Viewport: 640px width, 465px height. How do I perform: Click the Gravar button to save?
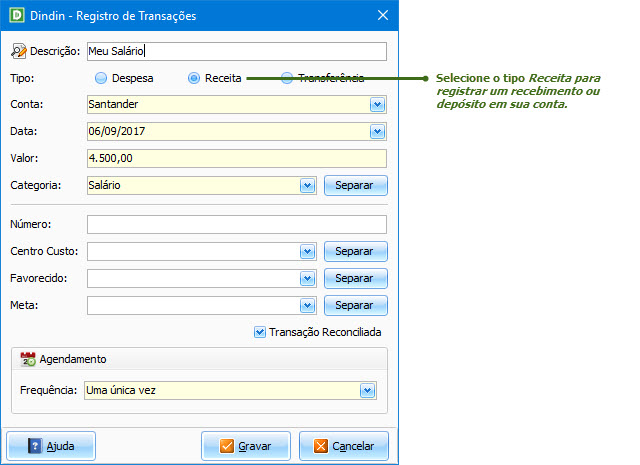(246, 446)
